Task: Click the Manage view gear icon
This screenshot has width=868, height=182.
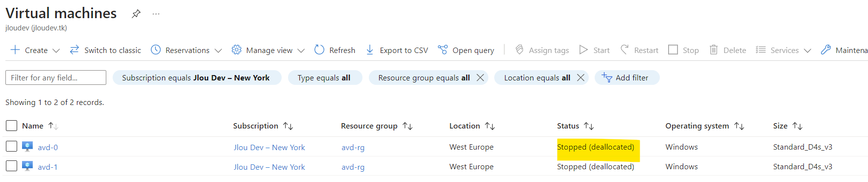Action: 237,50
